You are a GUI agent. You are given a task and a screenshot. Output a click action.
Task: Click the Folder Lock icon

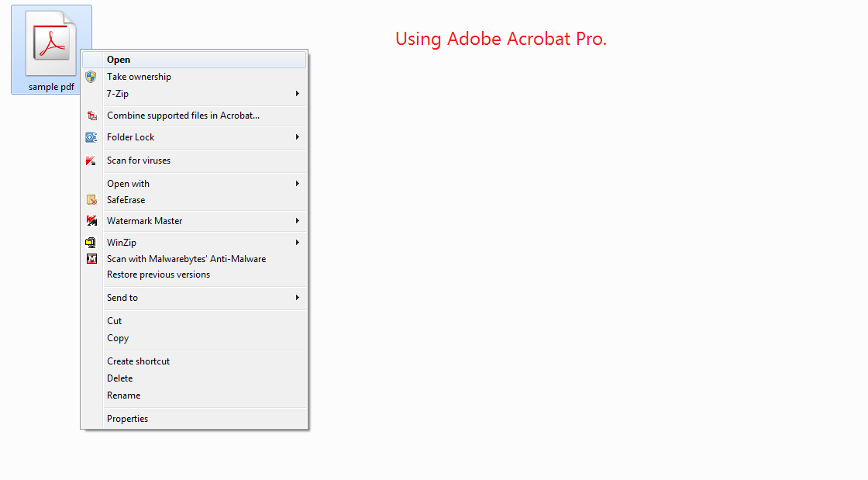pyautogui.click(x=91, y=137)
